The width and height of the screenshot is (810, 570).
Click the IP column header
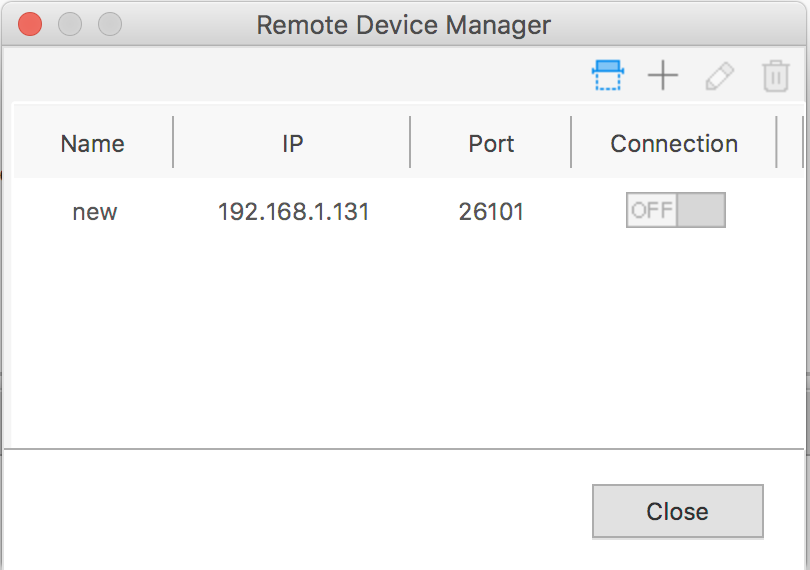292,143
